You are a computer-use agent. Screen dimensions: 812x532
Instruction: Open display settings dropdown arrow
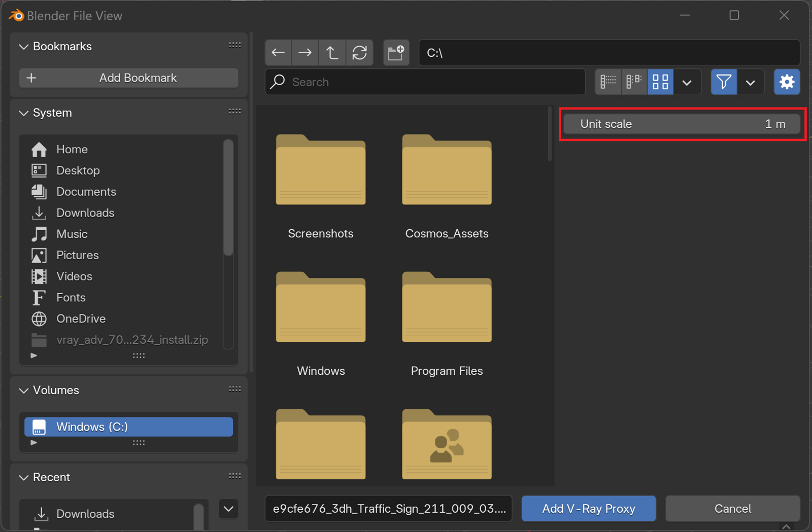[x=687, y=82]
